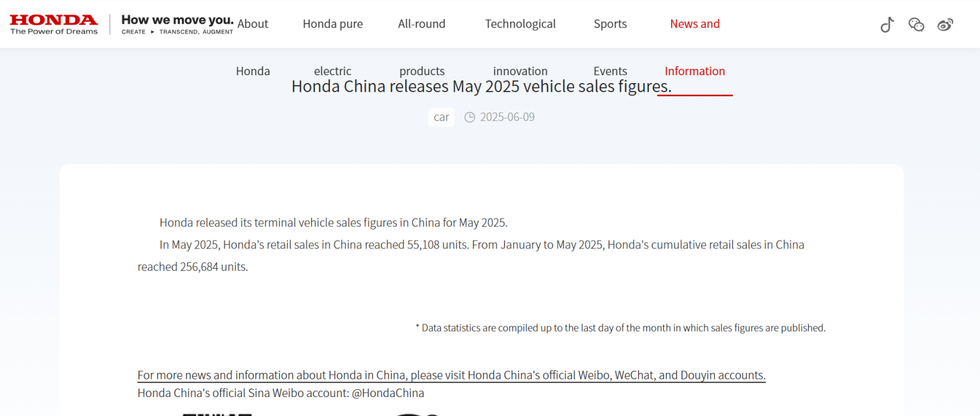980x416 pixels.
Task: Open the Technological innovation menu
Action: (x=521, y=47)
